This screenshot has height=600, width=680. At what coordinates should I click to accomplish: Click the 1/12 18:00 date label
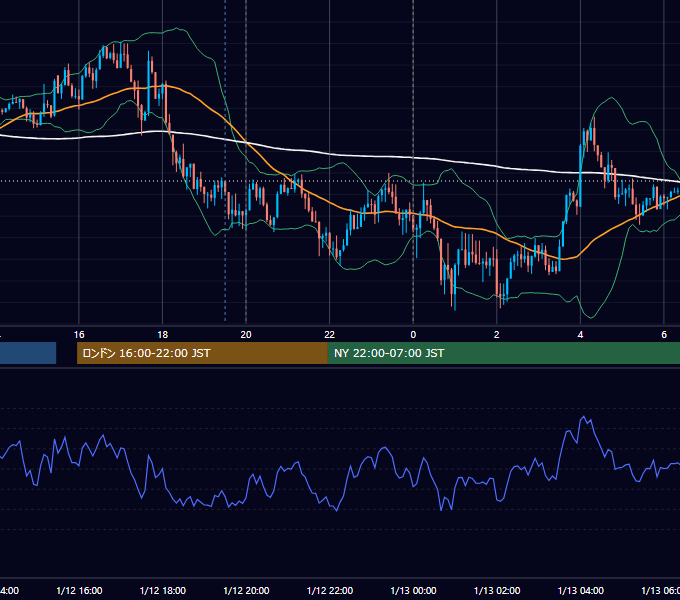pyautogui.click(x=163, y=590)
